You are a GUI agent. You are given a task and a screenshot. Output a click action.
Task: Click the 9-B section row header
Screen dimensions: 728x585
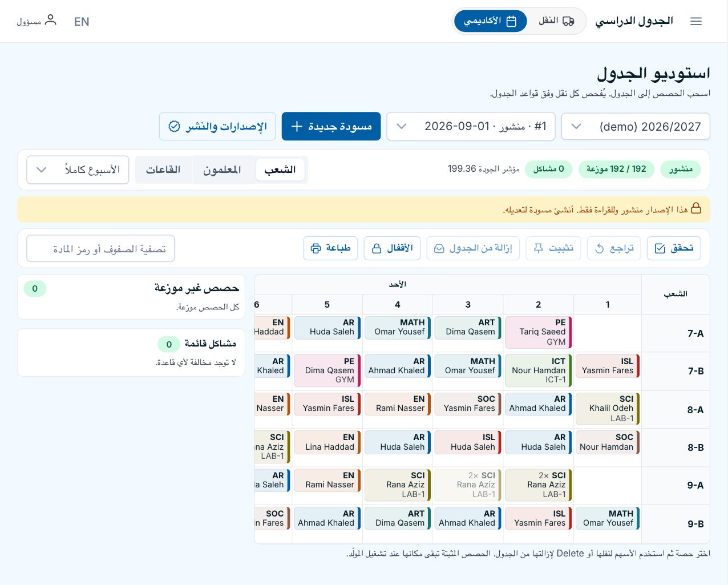[676, 524]
